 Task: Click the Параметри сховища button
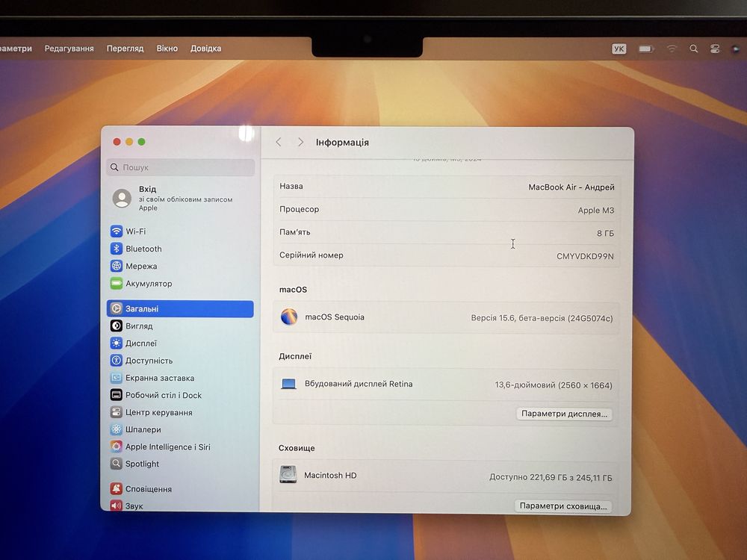click(x=563, y=506)
